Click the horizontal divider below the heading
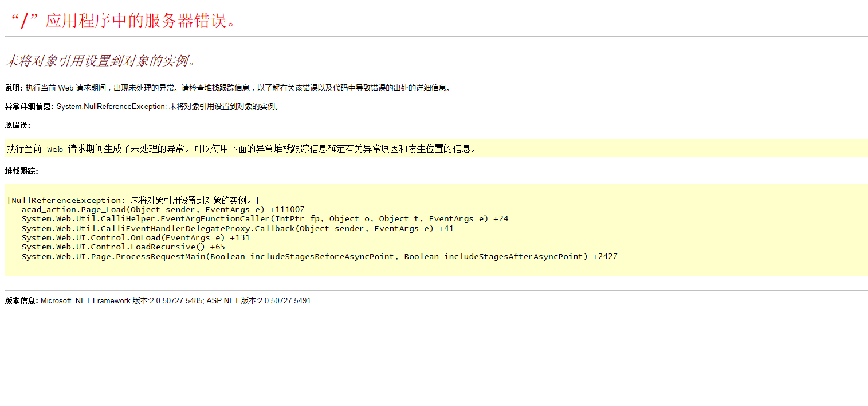Viewport: 868px width, 406px height. pos(435,36)
